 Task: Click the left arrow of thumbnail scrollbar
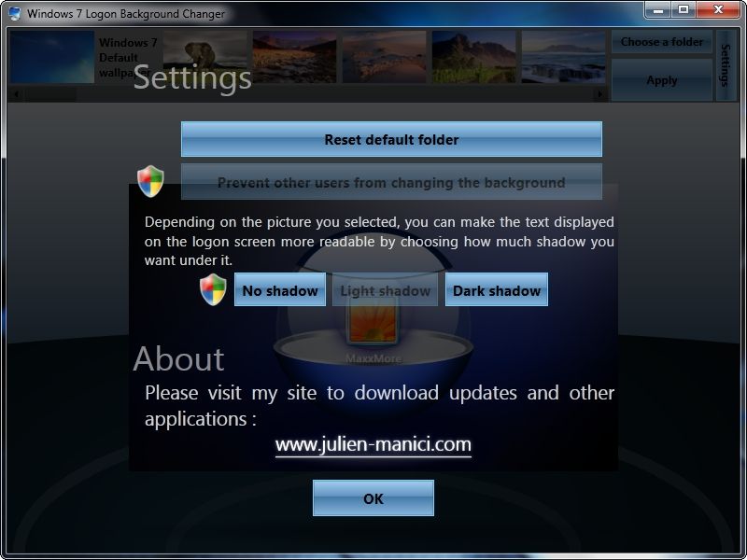pos(17,94)
